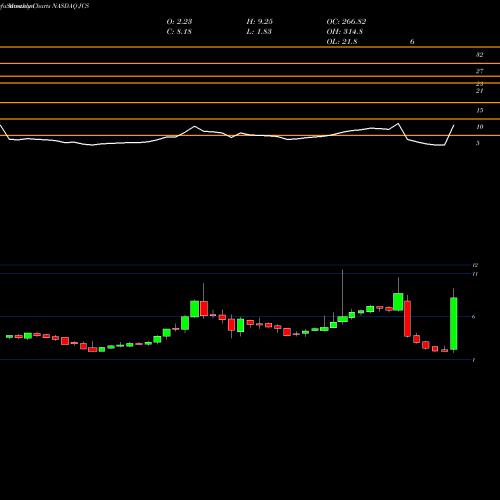Screen dimensions: 500x500
Task: Click the open price label "O: 2.23"
Action: (x=179, y=22)
